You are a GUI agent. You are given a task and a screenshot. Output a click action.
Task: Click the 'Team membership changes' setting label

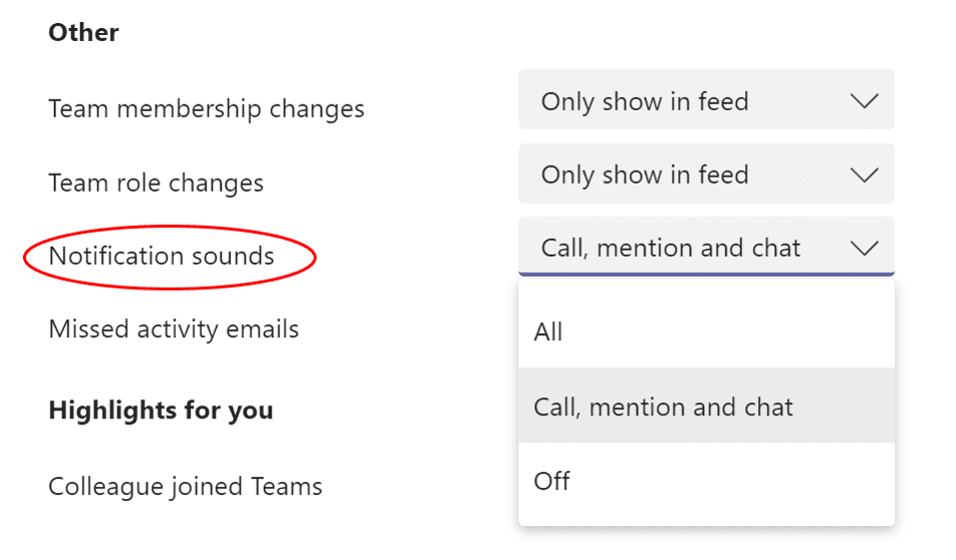pos(206,109)
